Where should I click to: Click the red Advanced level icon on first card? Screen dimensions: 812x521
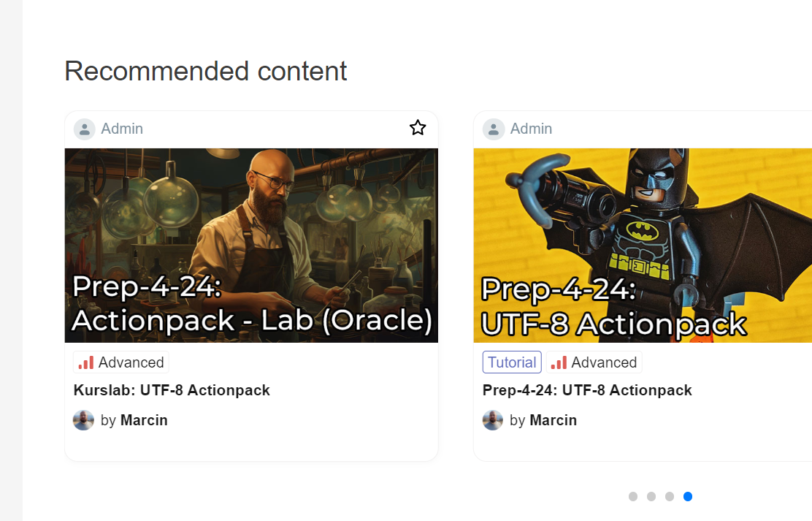point(86,362)
